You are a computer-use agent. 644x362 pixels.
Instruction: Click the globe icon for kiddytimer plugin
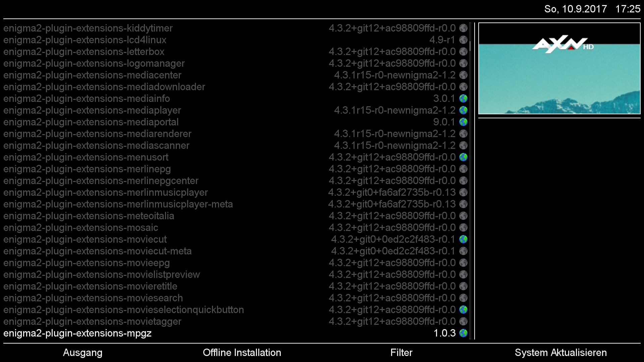(463, 28)
